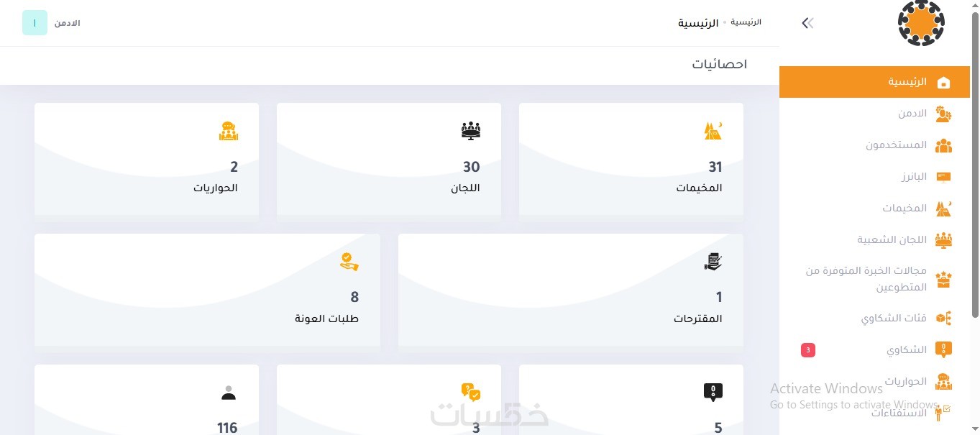980x435 pixels.
Task: Open the الرئيسية home menu item
Action: (907, 82)
